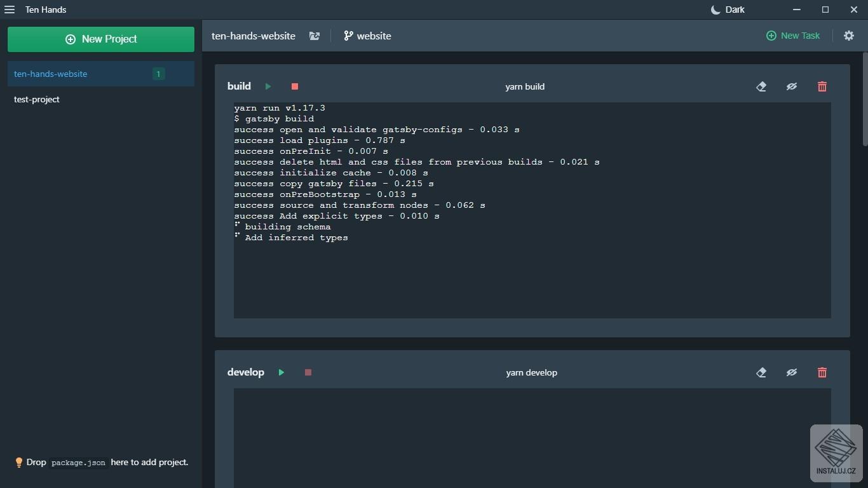Open project folder icon beside ten-hands-website
The height and width of the screenshot is (488, 868).
[315, 36]
